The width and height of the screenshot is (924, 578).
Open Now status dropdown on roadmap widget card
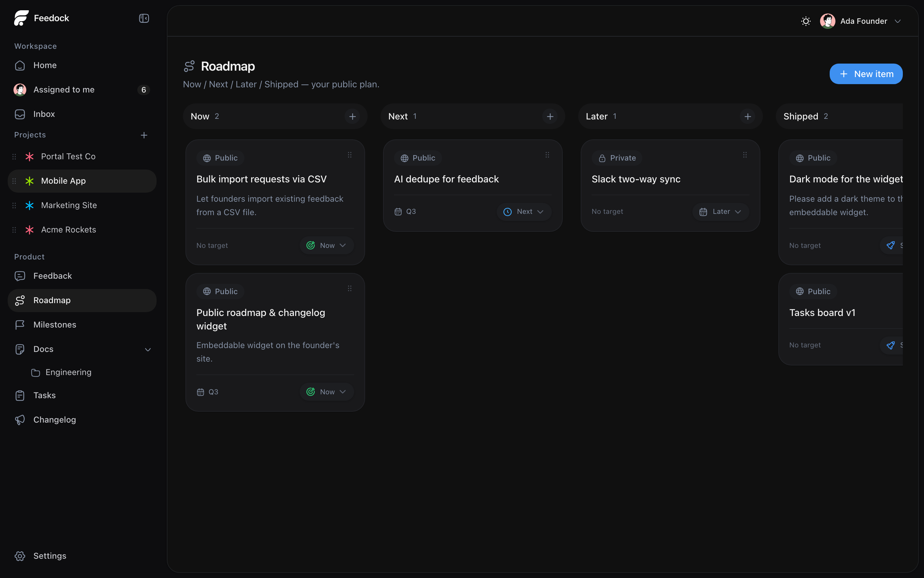(327, 392)
